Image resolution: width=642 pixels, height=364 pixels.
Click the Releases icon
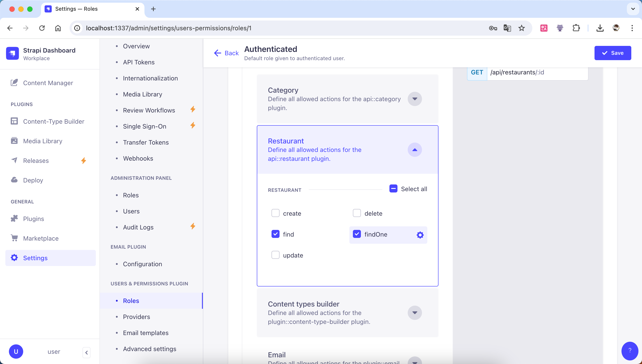(14, 160)
